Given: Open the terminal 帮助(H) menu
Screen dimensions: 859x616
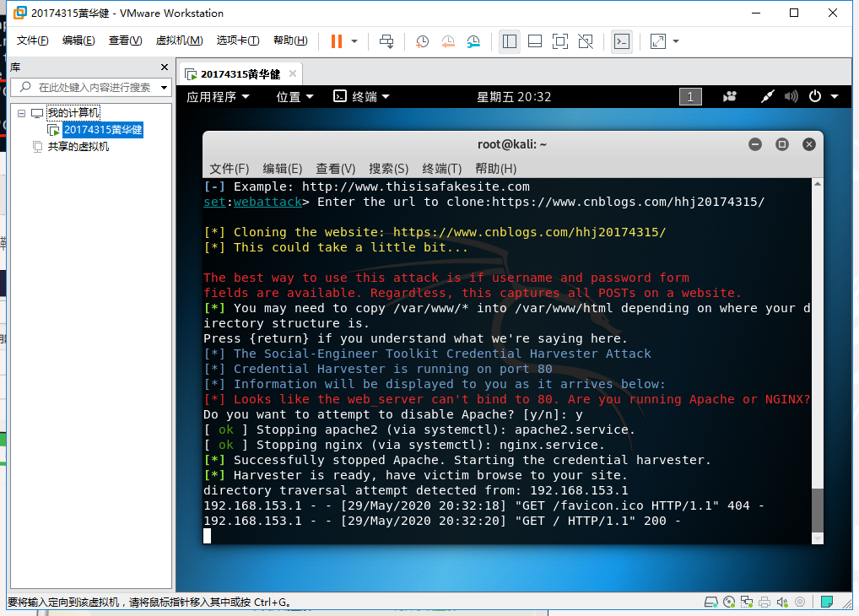Looking at the screenshot, I should pyautogui.click(x=495, y=168).
